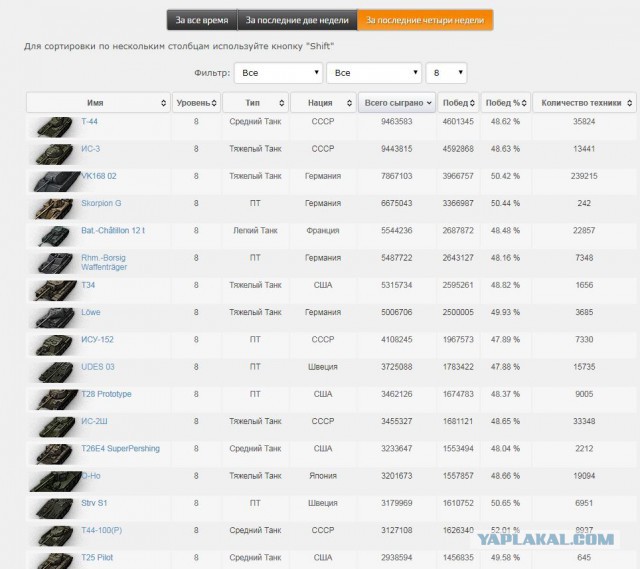Sort by the "Тип" column header
The image size is (640, 569).
pos(256,102)
